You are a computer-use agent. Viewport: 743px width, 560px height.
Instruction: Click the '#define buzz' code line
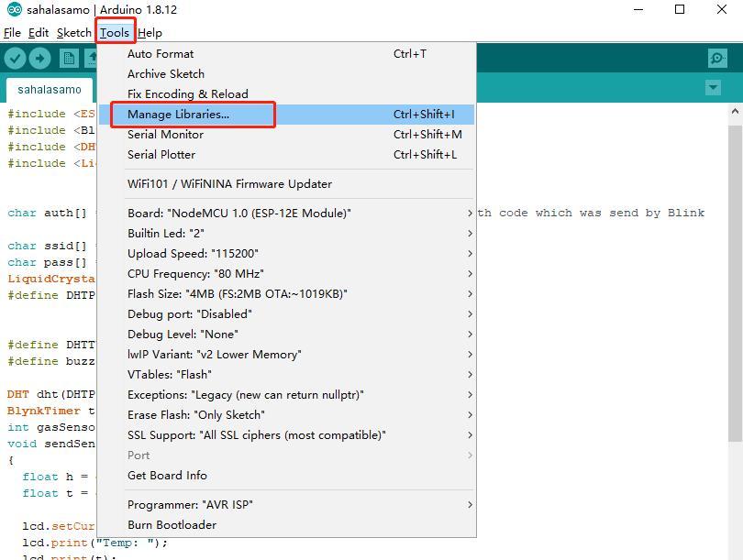[51, 361]
